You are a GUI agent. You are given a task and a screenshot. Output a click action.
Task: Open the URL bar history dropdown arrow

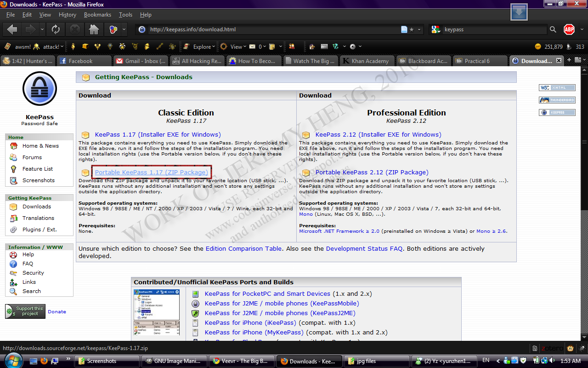pos(419,29)
